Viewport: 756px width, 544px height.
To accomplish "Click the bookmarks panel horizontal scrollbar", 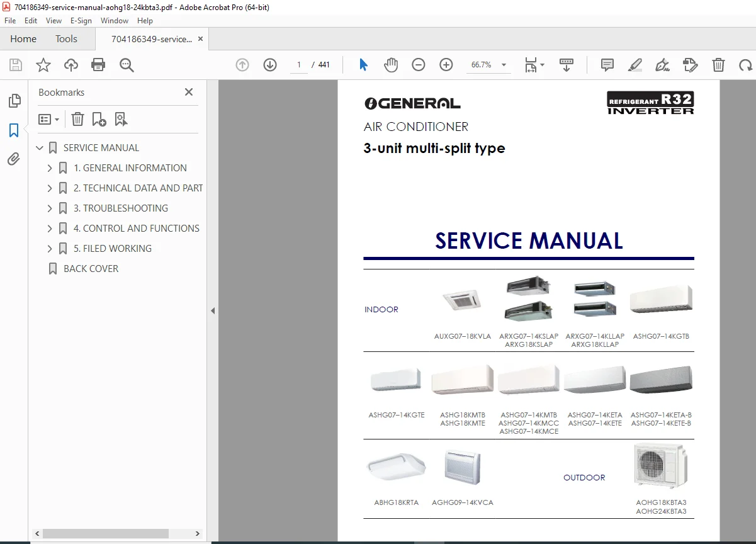I will point(106,533).
